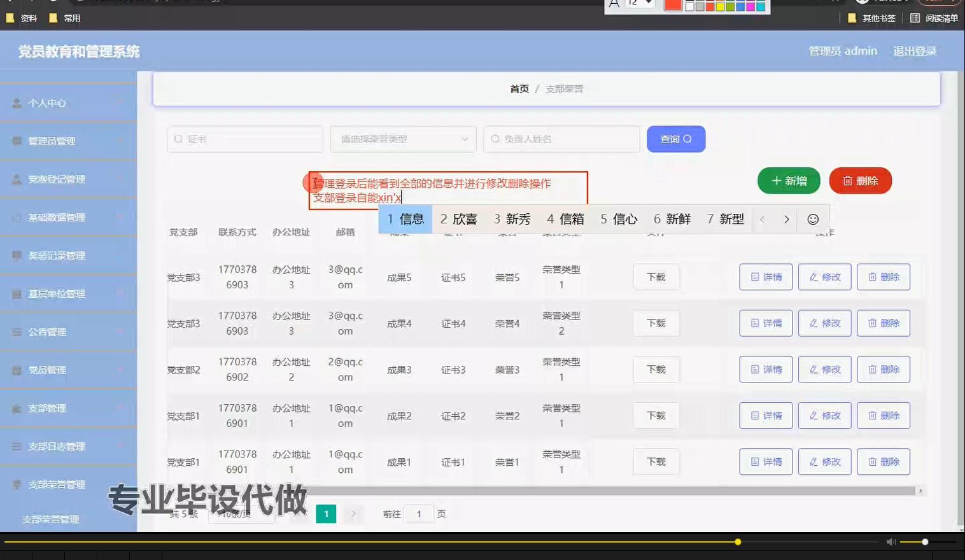Select the 个人中心 user icon in sidebar
Screen dimensions: 965x560
[x=16, y=102]
